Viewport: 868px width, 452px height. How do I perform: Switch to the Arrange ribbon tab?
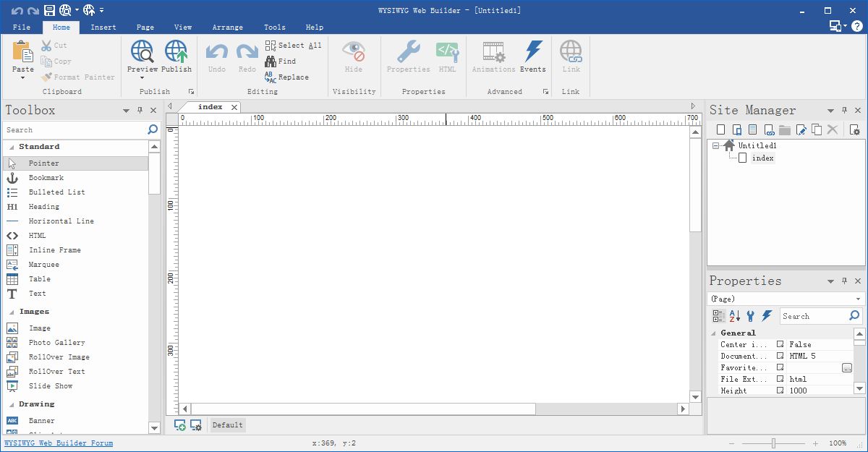pos(228,27)
